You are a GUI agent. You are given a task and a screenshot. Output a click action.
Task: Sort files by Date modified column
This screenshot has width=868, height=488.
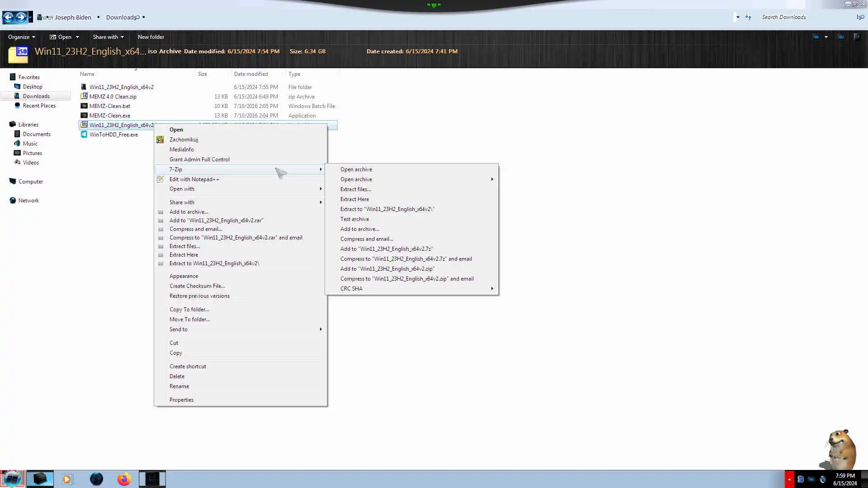pos(251,74)
